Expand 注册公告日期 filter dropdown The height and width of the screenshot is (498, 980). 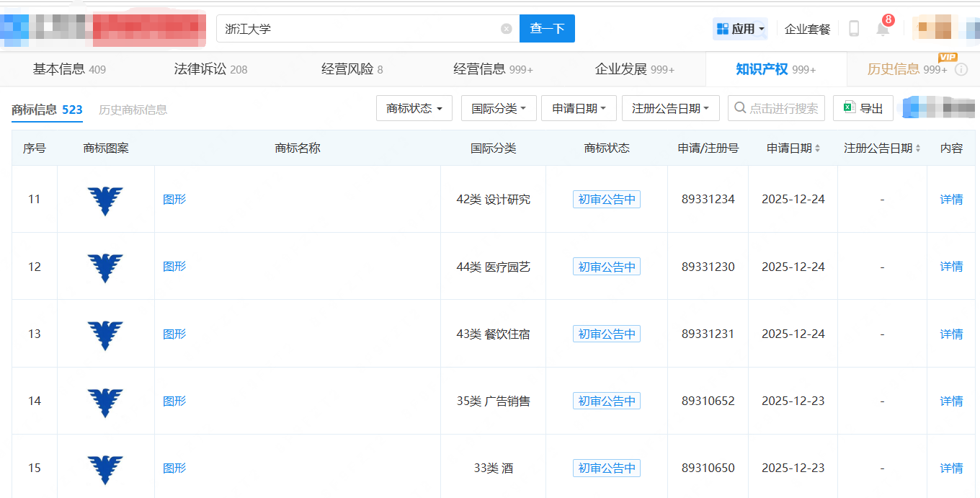[x=670, y=108]
